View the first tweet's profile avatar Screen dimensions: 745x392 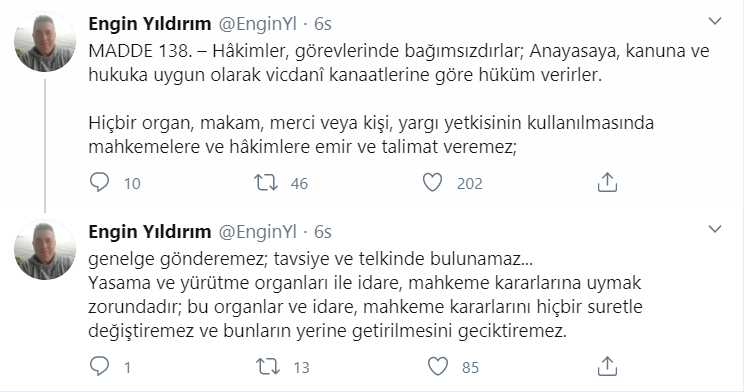tap(45, 42)
